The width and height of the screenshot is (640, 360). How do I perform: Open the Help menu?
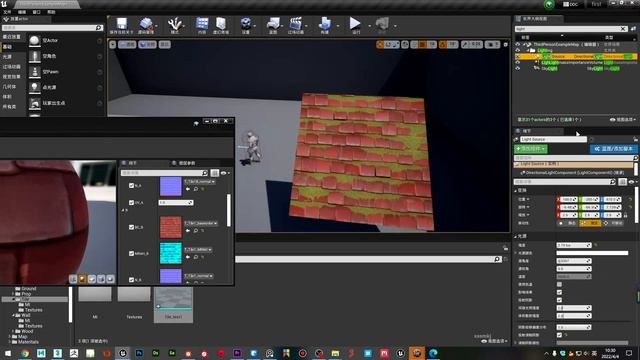tap(51, 12)
